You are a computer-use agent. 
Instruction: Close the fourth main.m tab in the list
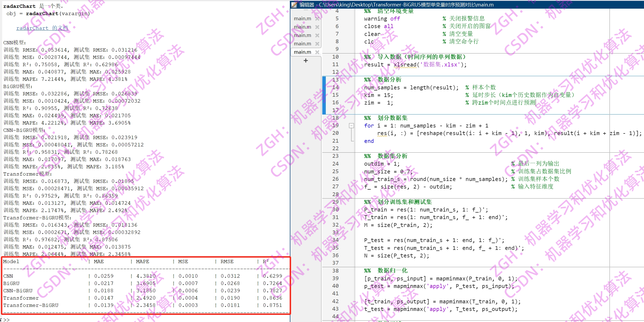317,43
